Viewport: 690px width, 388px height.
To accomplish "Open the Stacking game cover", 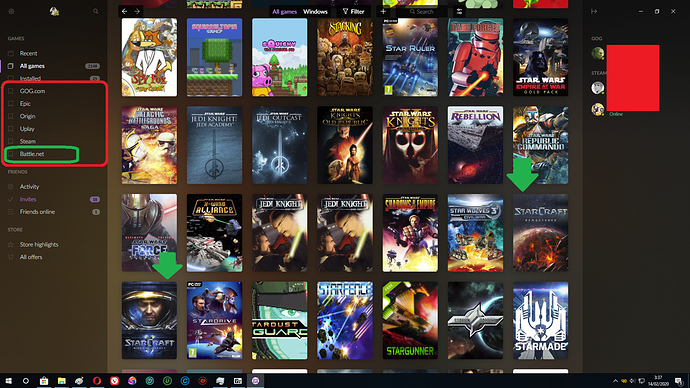I will point(345,57).
